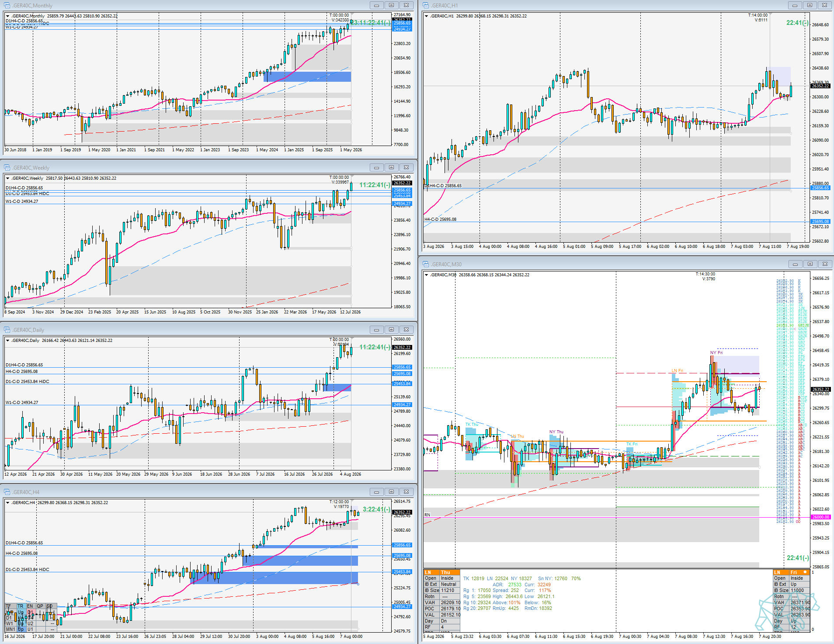Minimize the GER40C,Daily chart window
The image size is (834, 644).
click(x=376, y=330)
